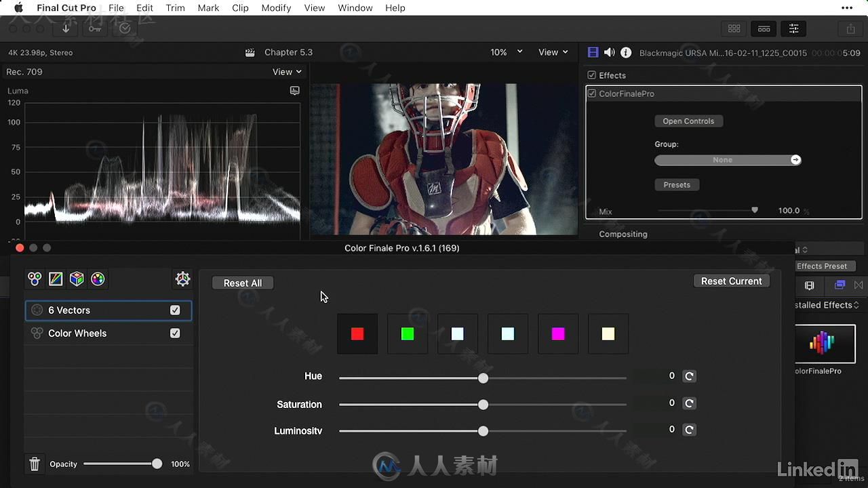Open the Installed Effects popup

[x=827, y=305]
